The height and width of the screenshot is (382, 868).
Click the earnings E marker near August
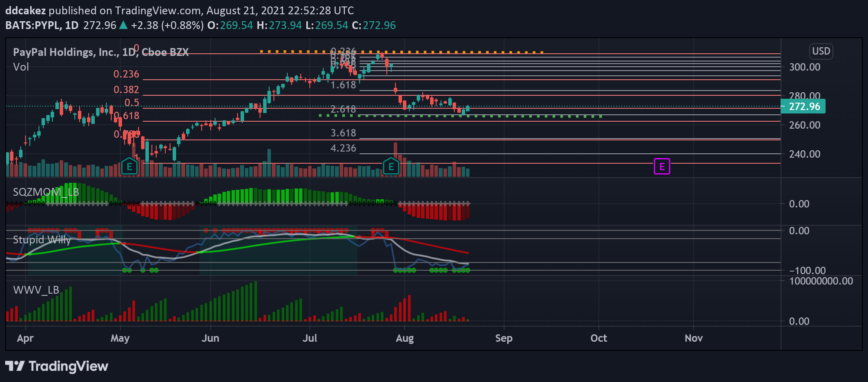click(391, 167)
